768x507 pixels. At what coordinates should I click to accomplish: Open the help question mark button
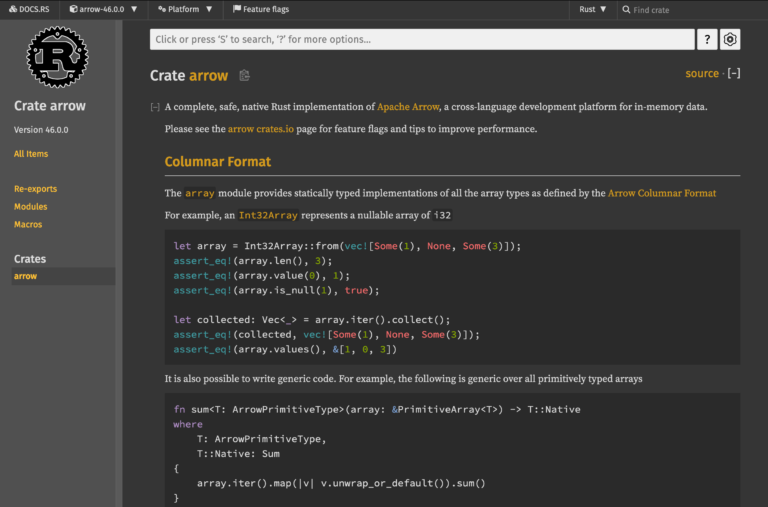coord(707,39)
